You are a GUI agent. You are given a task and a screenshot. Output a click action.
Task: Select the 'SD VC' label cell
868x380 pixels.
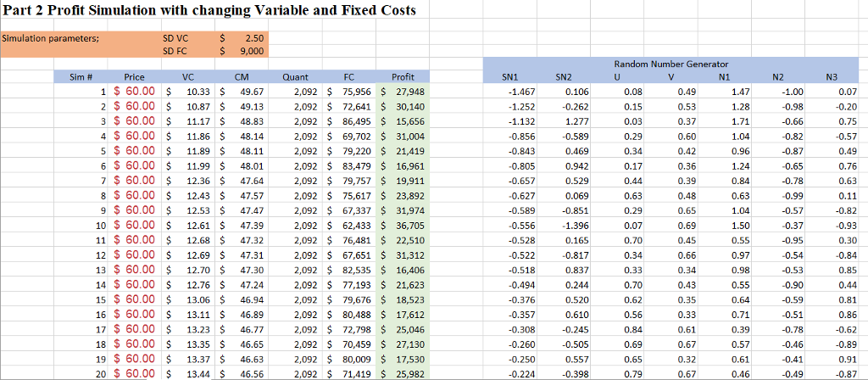coord(176,39)
